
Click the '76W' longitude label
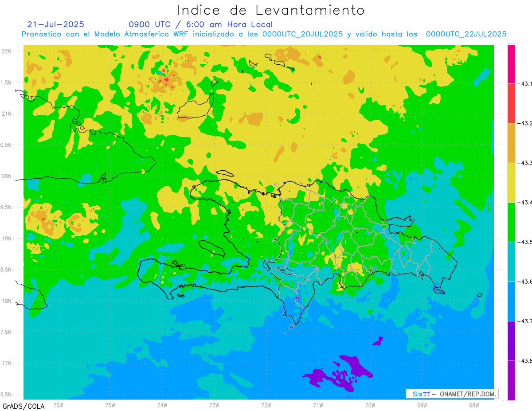coord(58,405)
